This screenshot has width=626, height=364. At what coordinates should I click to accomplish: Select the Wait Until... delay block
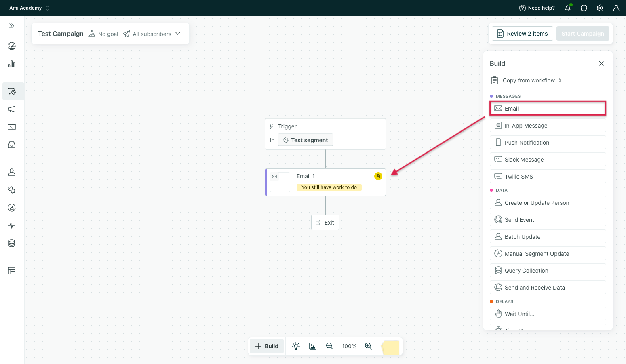coord(548,314)
